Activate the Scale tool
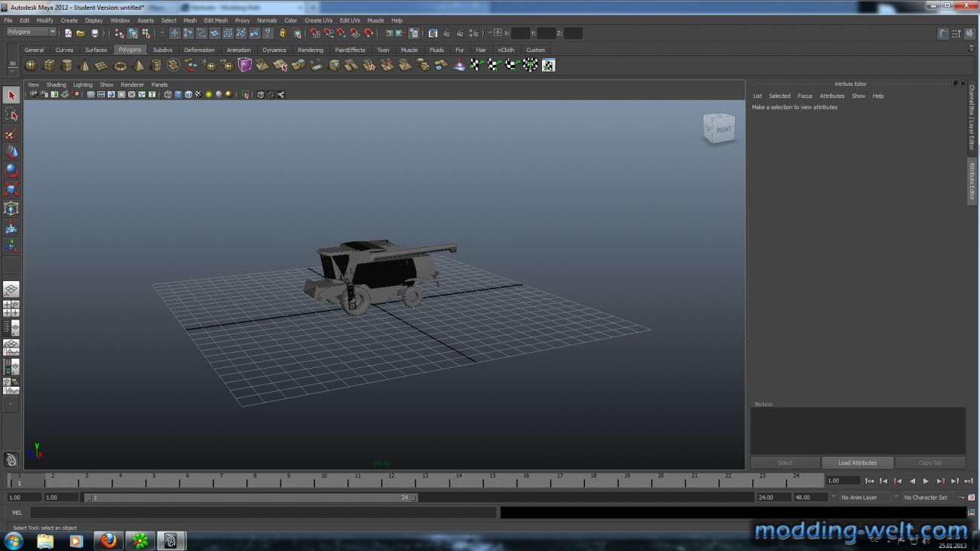 coord(11,190)
